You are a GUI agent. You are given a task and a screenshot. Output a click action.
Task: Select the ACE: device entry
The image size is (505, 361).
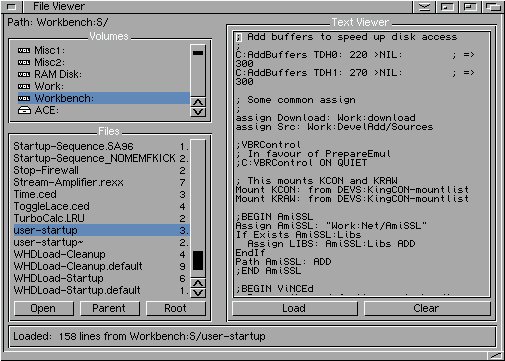(x=103, y=110)
